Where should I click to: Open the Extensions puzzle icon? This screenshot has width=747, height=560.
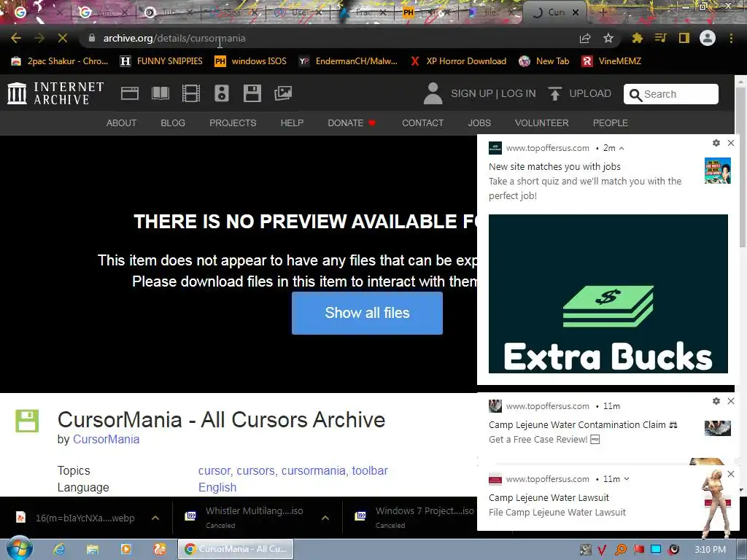click(x=637, y=38)
